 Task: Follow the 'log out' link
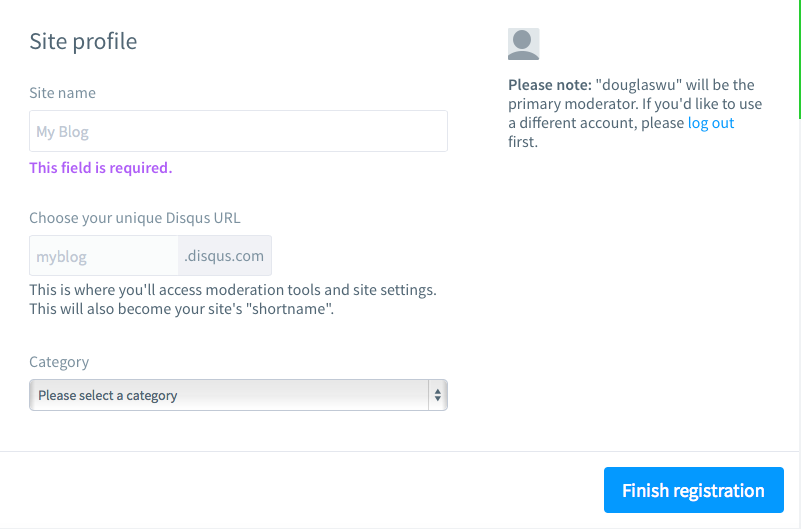pos(711,123)
